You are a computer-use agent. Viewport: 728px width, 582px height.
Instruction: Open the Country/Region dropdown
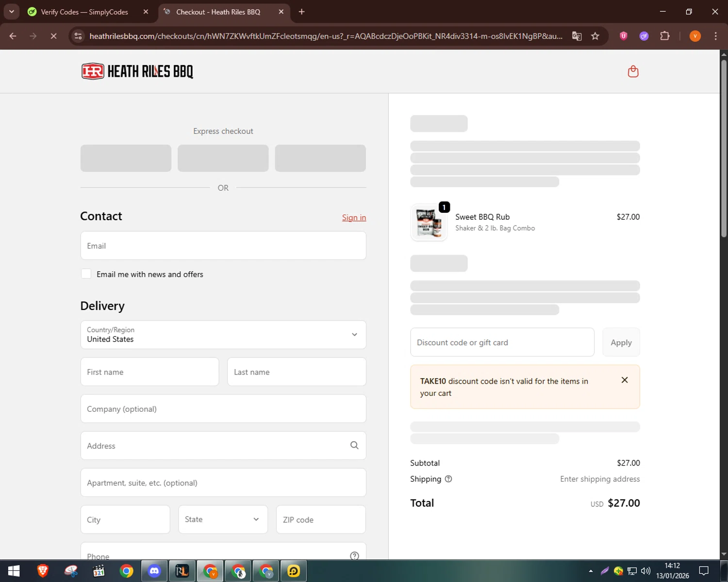tap(223, 335)
